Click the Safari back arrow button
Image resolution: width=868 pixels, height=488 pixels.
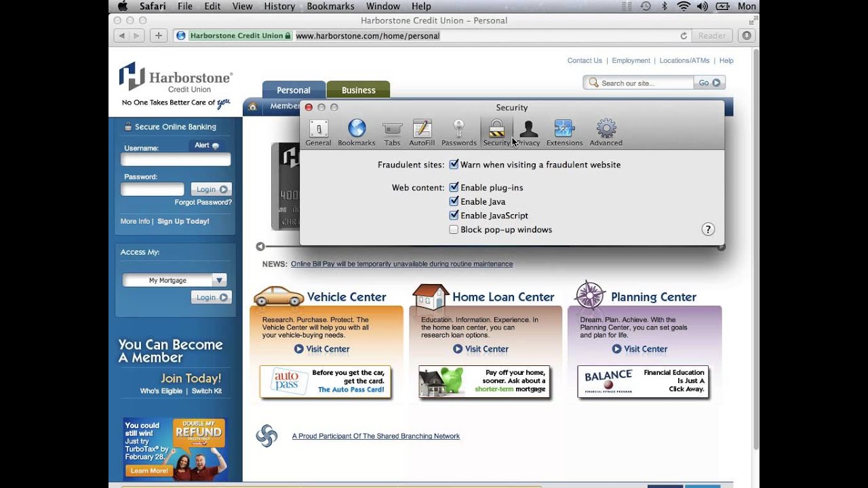tap(122, 35)
